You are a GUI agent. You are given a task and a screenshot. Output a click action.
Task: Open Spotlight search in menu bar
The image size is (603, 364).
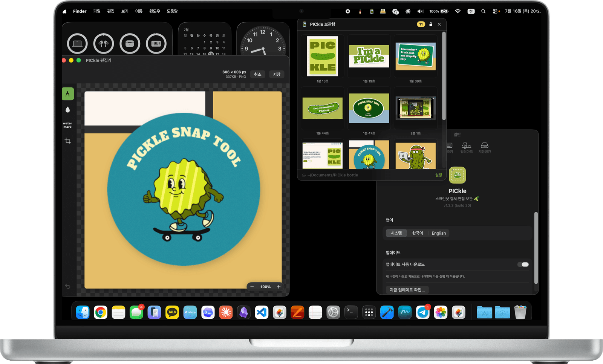pos(483,11)
